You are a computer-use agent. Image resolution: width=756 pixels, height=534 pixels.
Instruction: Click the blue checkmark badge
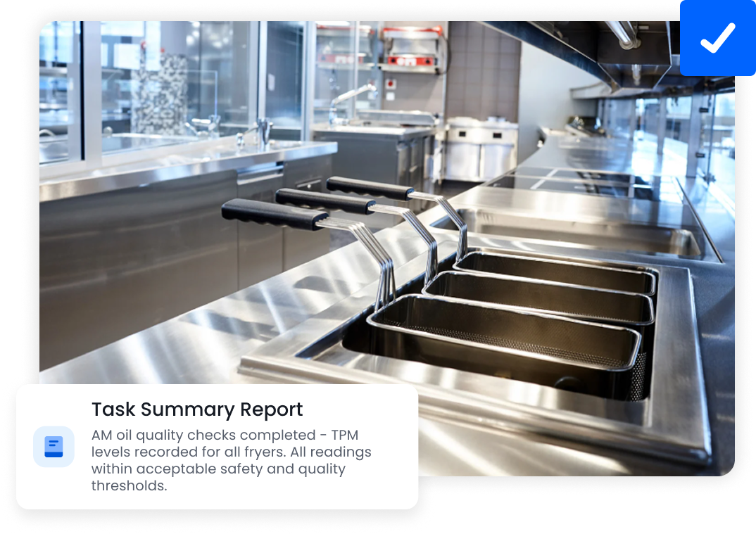tap(717, 38)
